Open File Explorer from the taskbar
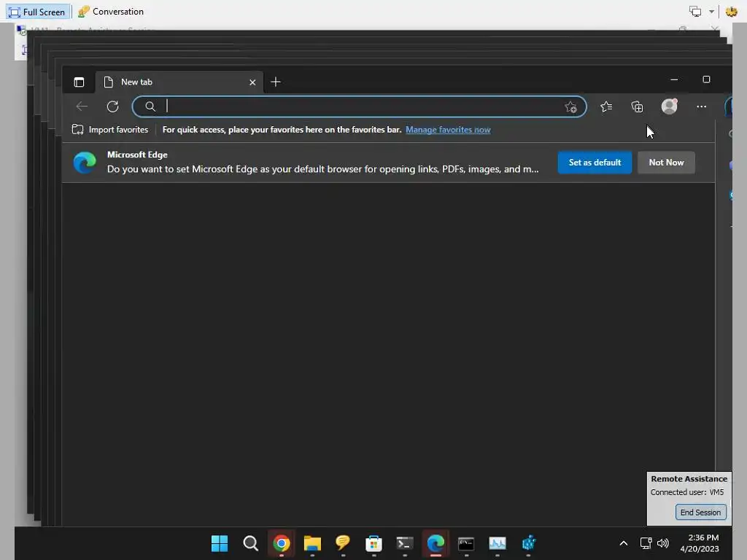The height and width of the screenshot is (560, 747). click(x=312, y=543)
